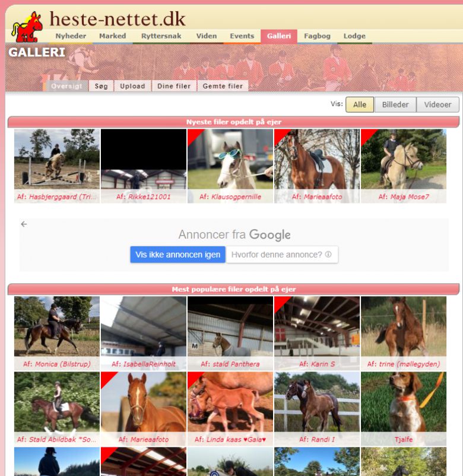
Task: Open 'Af: Maja Mose7' owner link
Action: pos(404,197)
